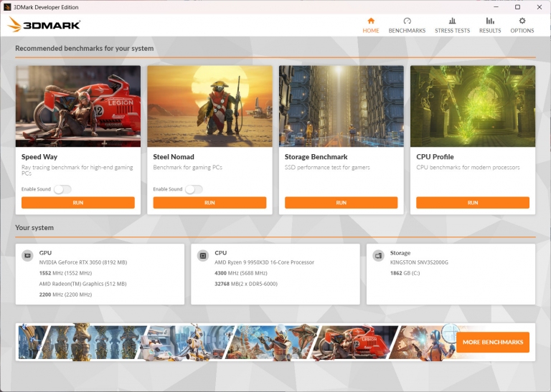Click the Storage Benchmark title text
This screenshot has height=392, width=551.
316,157
